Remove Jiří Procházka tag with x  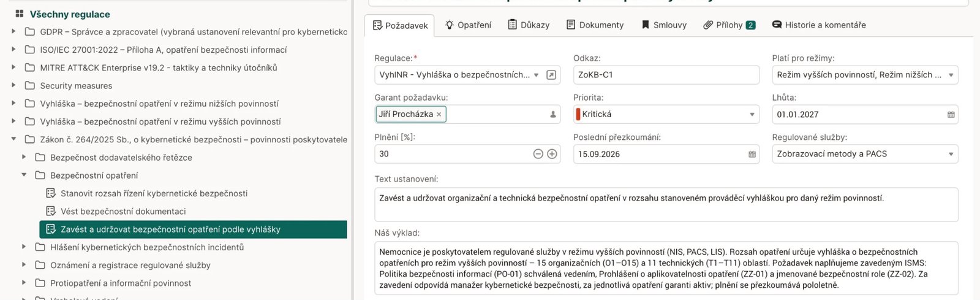439,114
